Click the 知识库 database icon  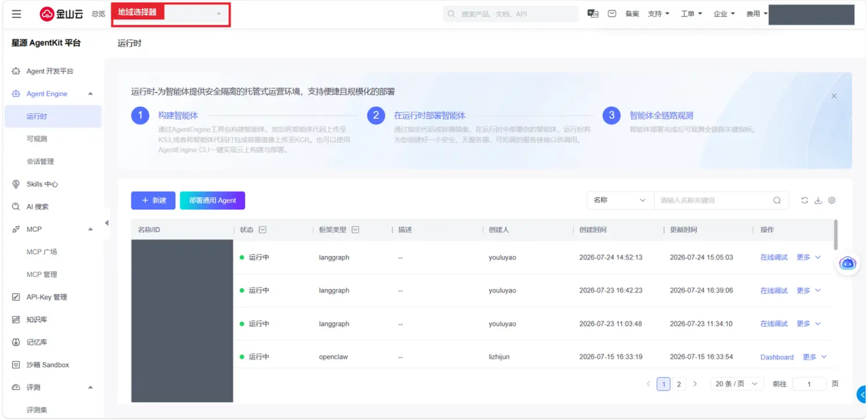16,319
